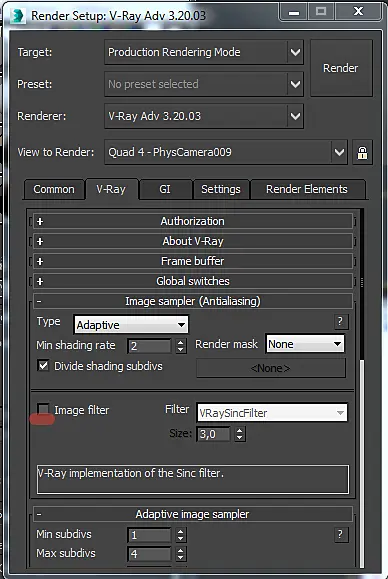
Task: Click the Max subdivs value field
Action: (150, 554)
